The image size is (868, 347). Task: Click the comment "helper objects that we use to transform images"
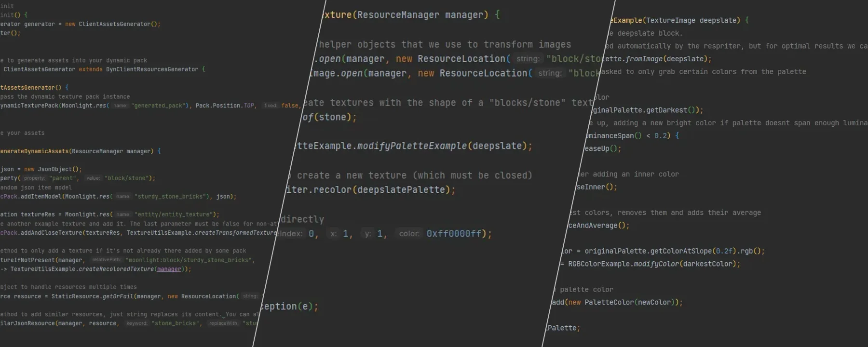coord(445,44)
